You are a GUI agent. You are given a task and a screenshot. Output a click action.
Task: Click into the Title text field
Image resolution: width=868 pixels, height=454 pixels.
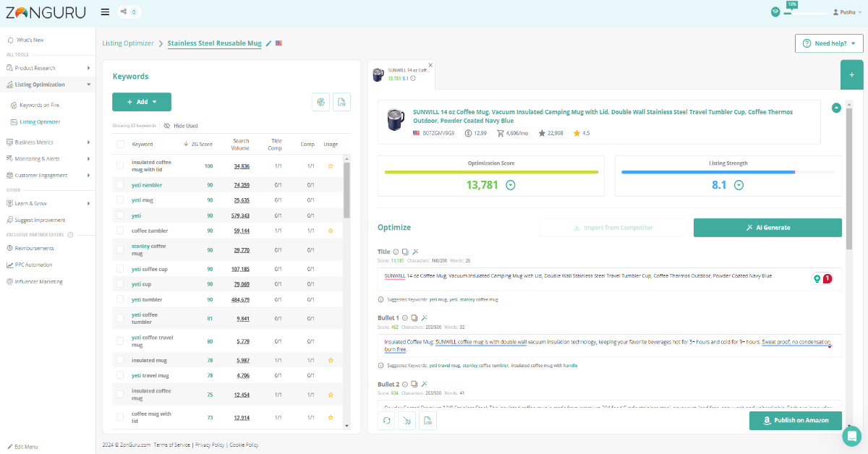(610, 279)
